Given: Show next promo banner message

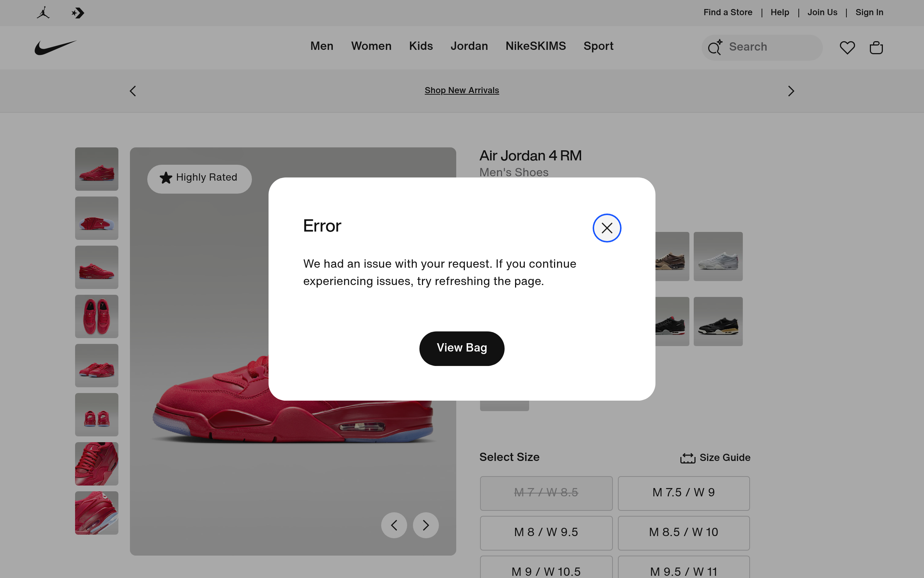Looking at the screenshot, I should [791, 91].
